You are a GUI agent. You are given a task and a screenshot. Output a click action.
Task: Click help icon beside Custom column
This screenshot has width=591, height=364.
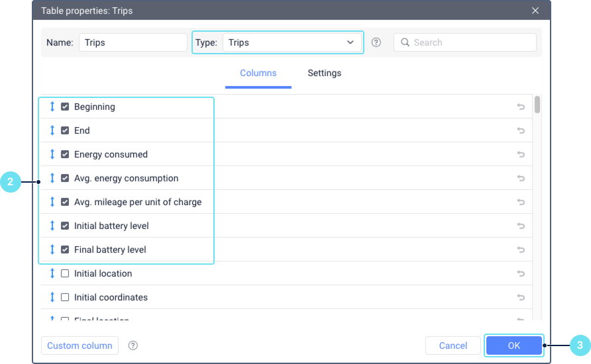[x=133, y=345]
